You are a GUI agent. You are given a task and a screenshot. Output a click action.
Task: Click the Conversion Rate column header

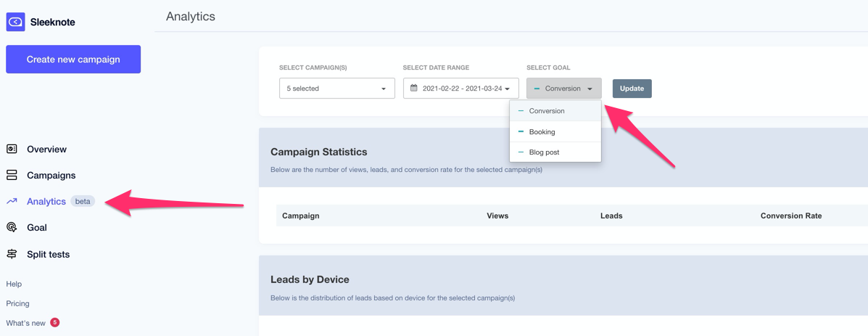[790, 216]
